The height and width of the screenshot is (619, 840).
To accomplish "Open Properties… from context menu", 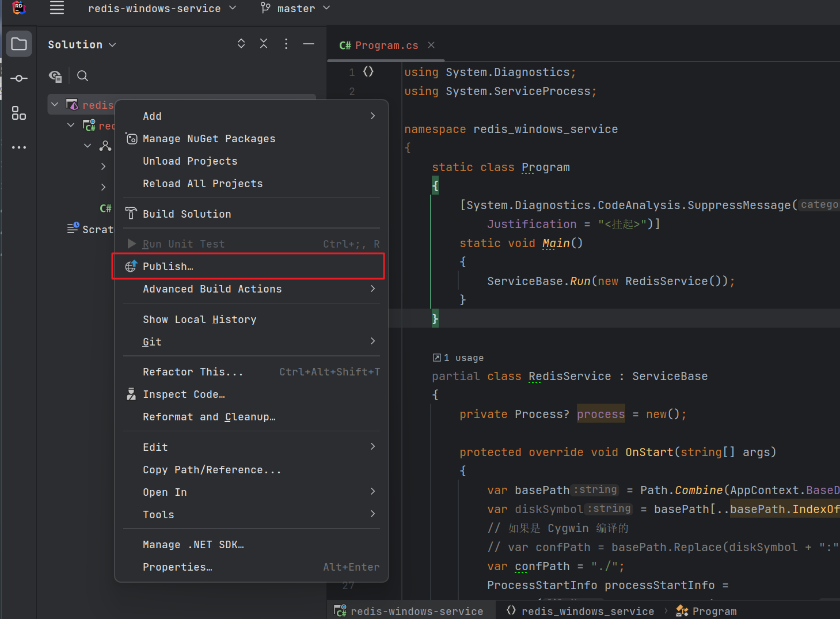I will (252, 567).
